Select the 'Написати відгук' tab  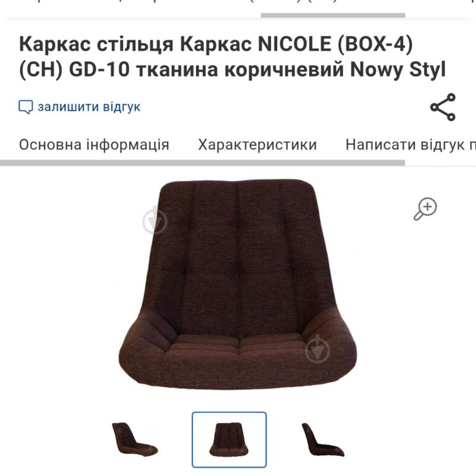[411, 145]
